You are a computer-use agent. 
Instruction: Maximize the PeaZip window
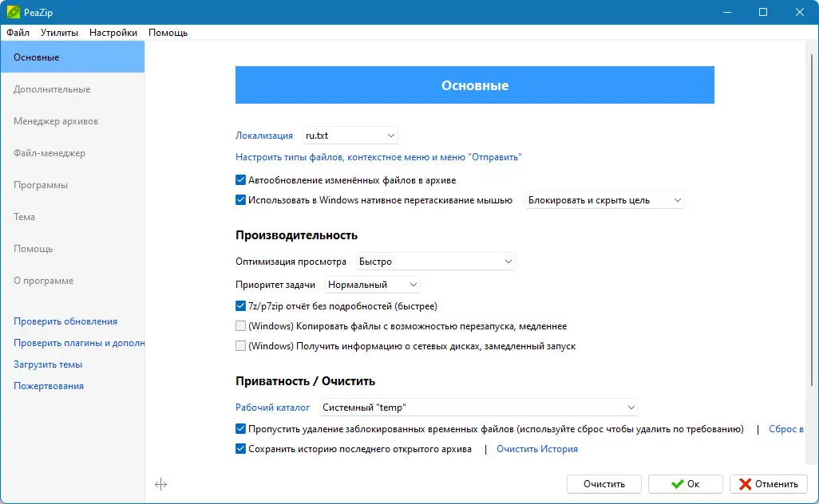[x=763, y=12]
